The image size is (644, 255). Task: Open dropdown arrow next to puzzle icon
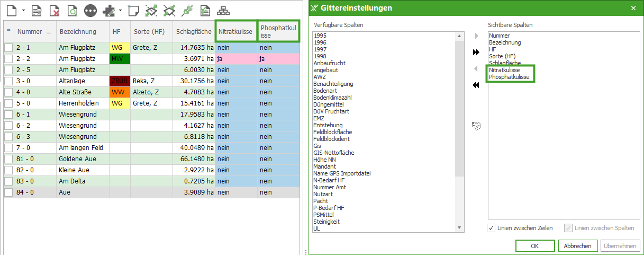click(x=121, y=11)
